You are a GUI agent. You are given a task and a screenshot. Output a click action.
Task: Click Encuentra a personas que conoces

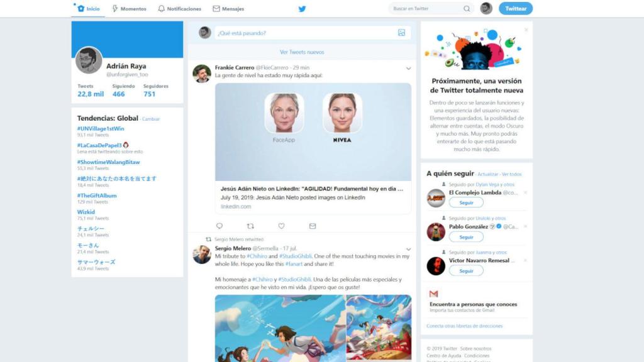(473, 304)
